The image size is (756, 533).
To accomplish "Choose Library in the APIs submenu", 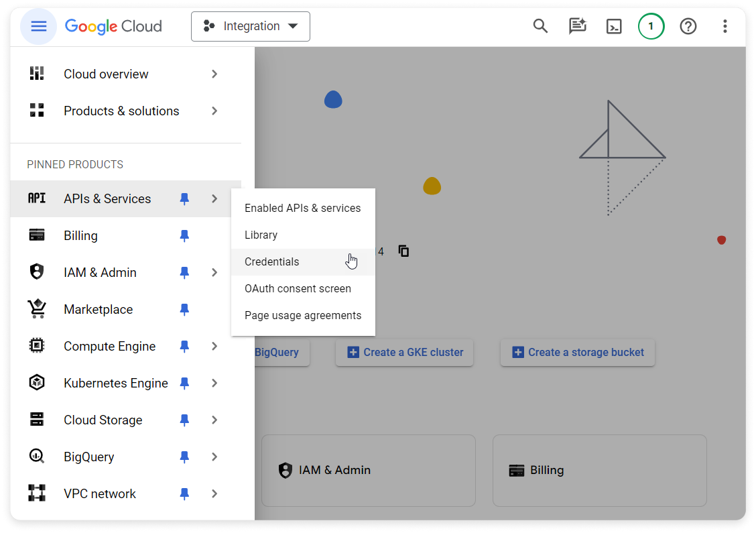I will [x=303, y=235].
